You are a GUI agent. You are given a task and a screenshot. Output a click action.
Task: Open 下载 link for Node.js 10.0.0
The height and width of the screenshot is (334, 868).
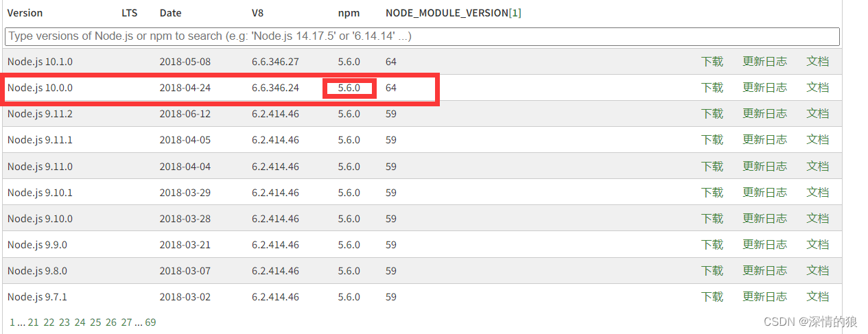(712, 88)
